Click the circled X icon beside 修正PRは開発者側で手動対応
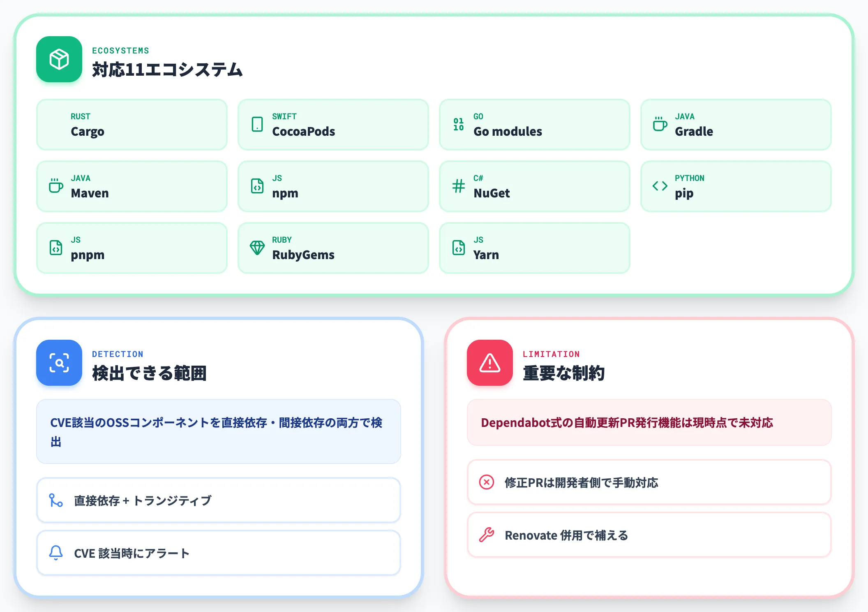868x612 pixels. [x=487, y=482]
